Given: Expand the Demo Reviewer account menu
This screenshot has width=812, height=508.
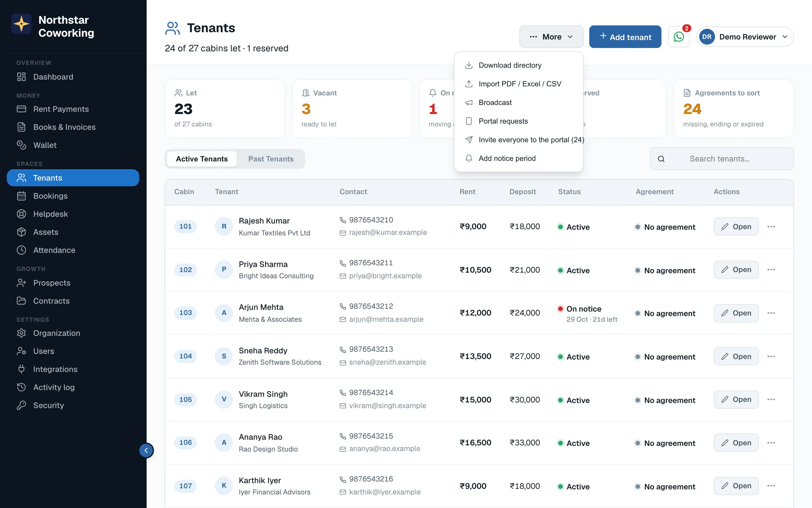Looking at the screenshot, I should click(x=745, y=37).
